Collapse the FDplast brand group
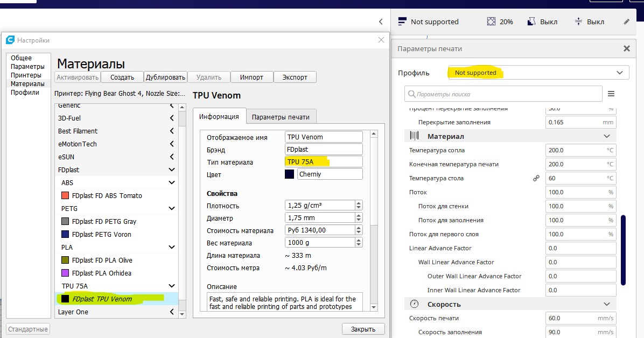 pyautogui.click(x=172, y=170)
